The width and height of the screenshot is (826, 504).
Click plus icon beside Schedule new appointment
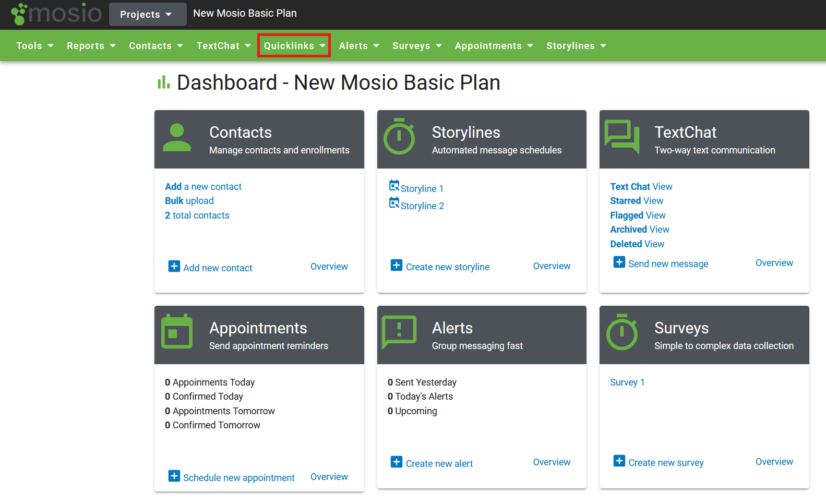[x=174, y=476]
